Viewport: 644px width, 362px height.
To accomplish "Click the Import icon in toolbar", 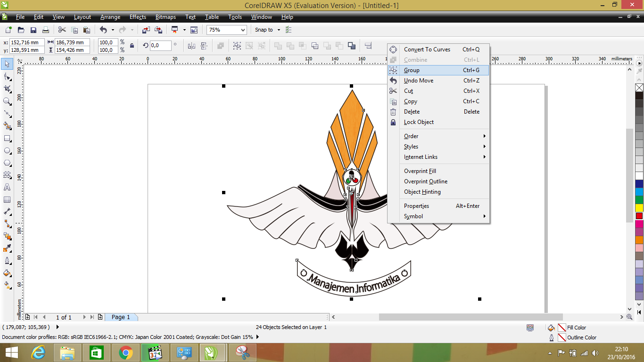I will (146, 30).
